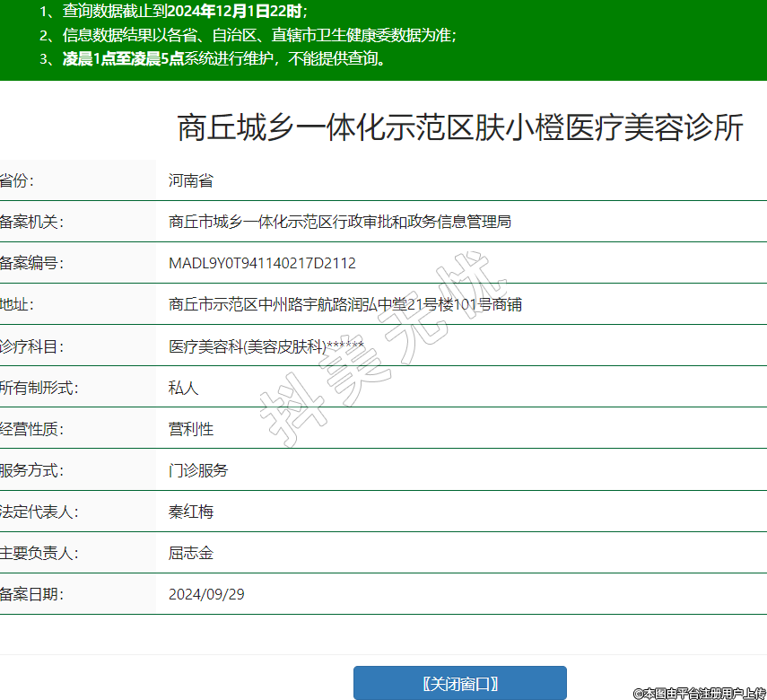
Task: Click the 门诊服务 service type value
Action: coord(198,470)
